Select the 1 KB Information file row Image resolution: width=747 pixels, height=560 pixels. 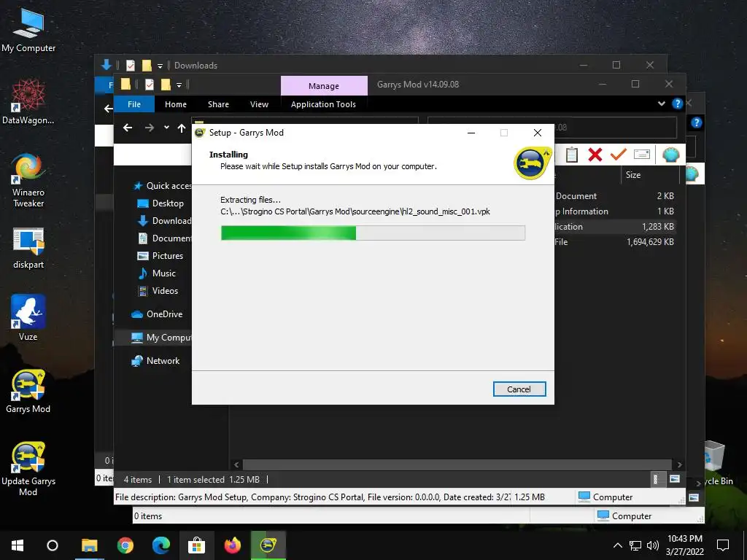pos(614,211)
